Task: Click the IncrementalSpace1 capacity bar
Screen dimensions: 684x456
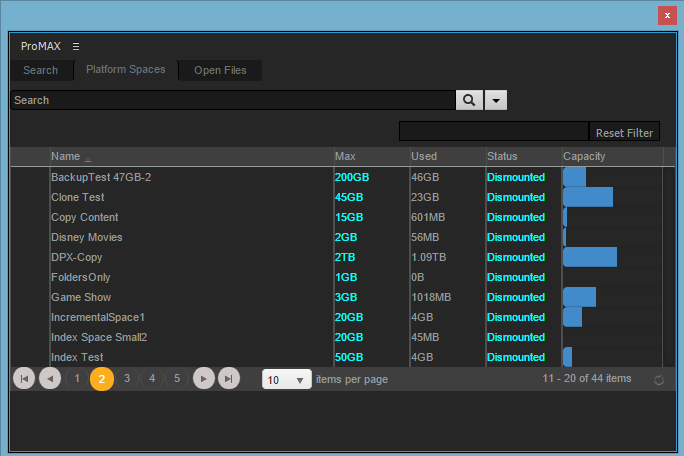Action: tap(572, 317)
